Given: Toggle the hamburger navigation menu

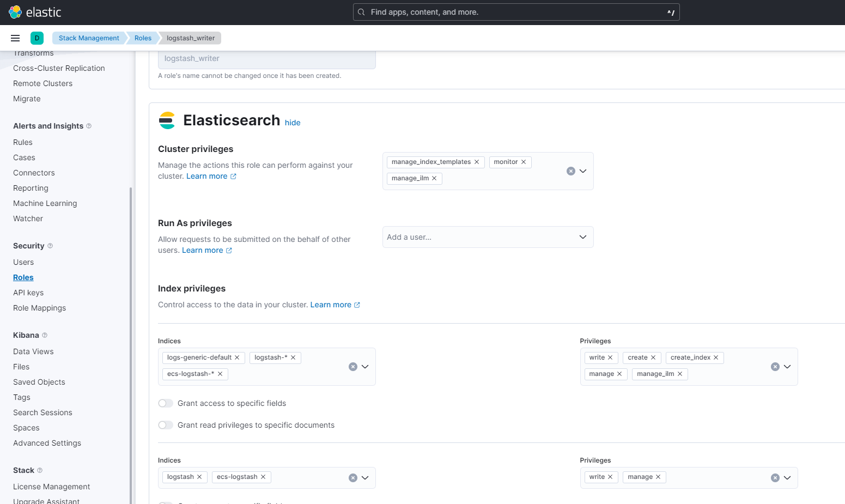Looking at the screenshot, I should pos(15,38).
